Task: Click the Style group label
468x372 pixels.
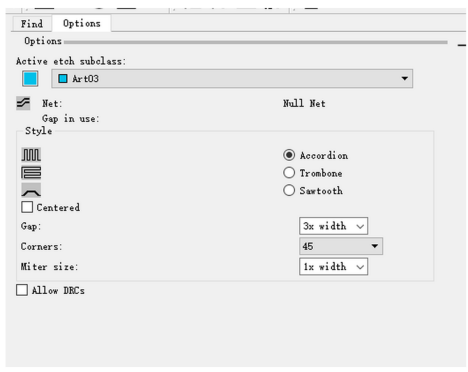Action: coord(38,131)
